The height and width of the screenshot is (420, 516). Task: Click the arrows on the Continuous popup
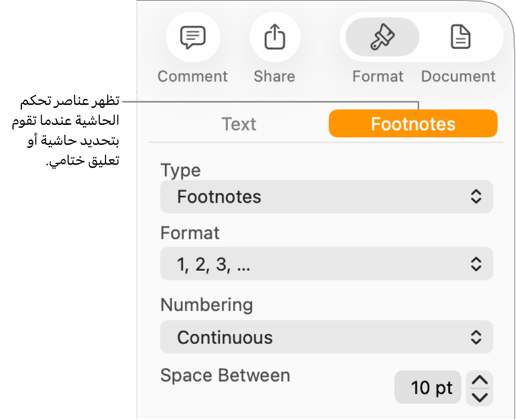coord(475,337)
